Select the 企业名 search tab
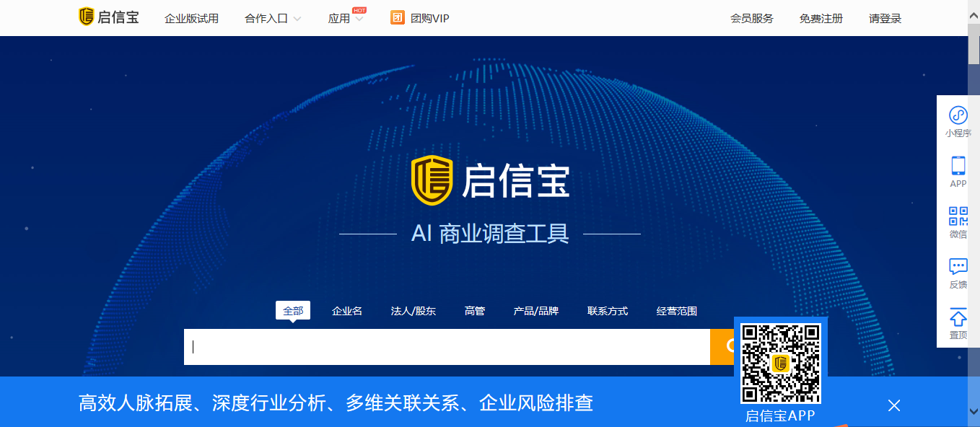Screen dimensions: 980x427 click(347, 311)
